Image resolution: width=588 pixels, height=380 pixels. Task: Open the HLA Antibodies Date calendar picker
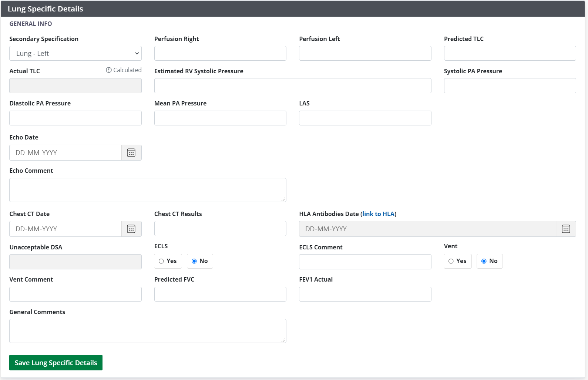(566, 229)
